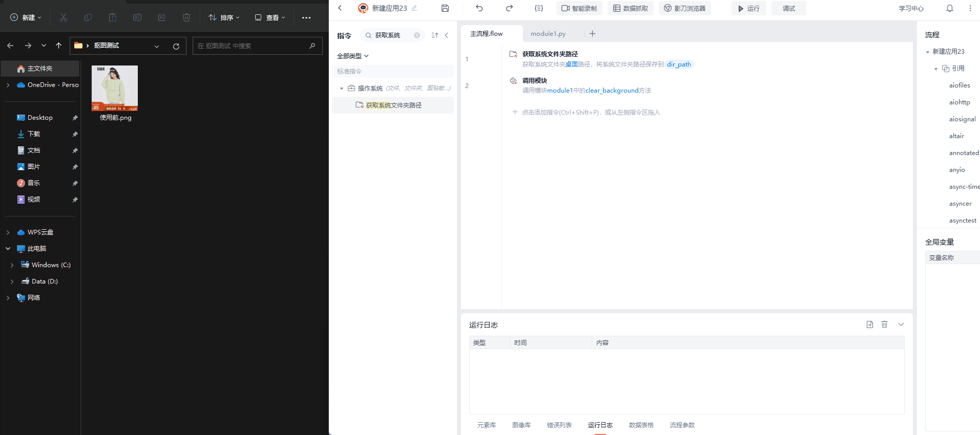Image resolution: width=980 pixels, height=435 pixels.
Task: Navigate forward in File Explorer
Action: pyautogui.click(x=28, y=46)
